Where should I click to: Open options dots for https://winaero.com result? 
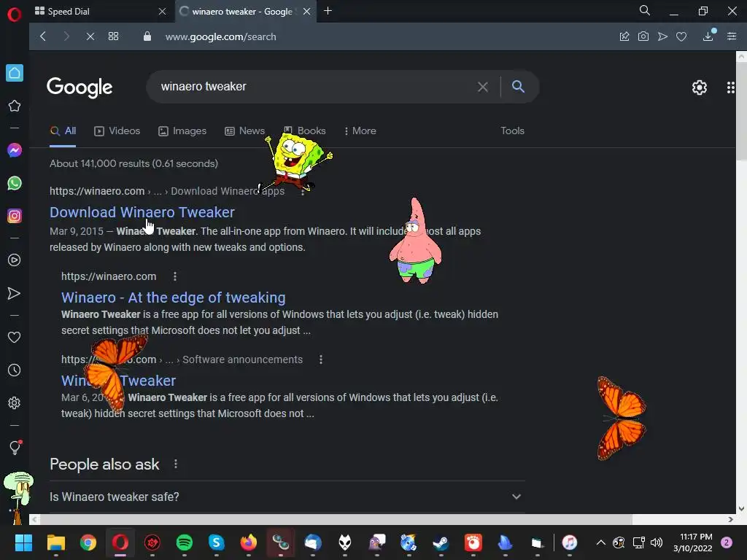click(175, 276)
